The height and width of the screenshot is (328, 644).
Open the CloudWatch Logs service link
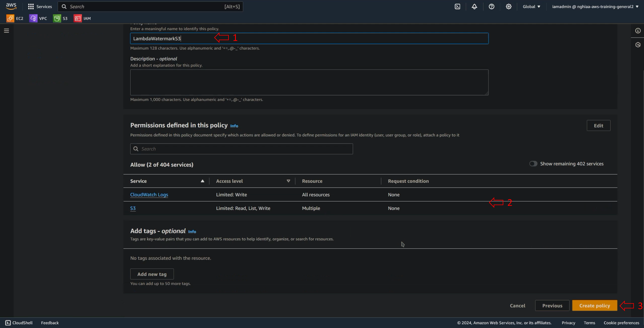tap(149, 195)
